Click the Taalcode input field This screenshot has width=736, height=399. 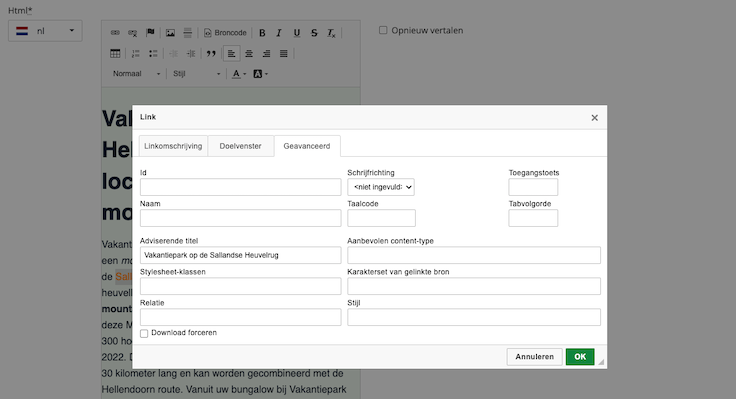381,218
